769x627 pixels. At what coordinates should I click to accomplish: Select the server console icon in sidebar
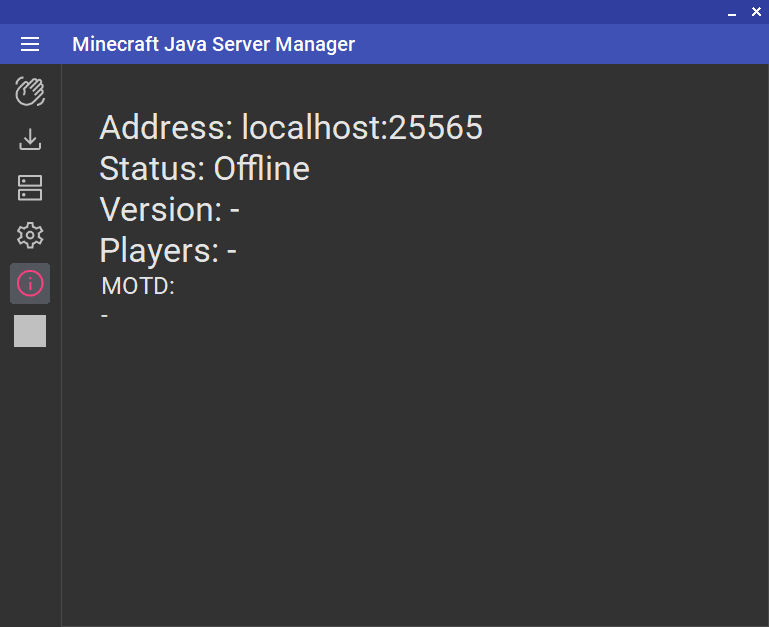30,187
